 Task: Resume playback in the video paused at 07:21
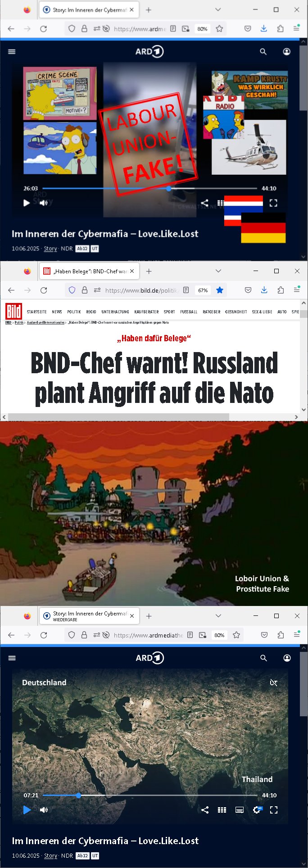(27, 810)
